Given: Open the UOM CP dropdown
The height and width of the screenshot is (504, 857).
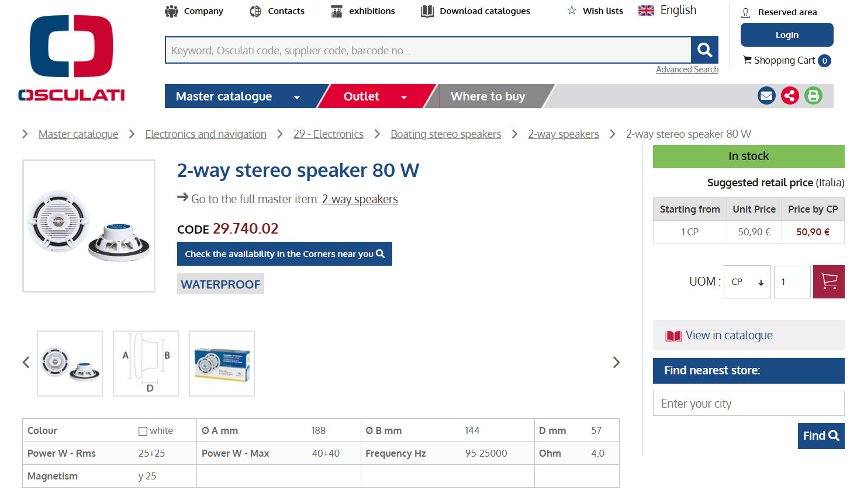Looking at the screenshot, I should [747, 282].
